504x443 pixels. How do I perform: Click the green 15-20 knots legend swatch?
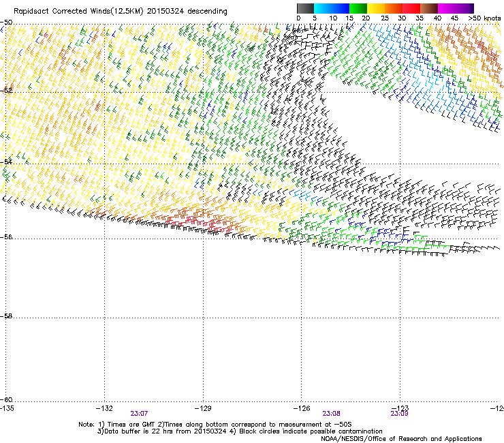click(x=358, y=8)
